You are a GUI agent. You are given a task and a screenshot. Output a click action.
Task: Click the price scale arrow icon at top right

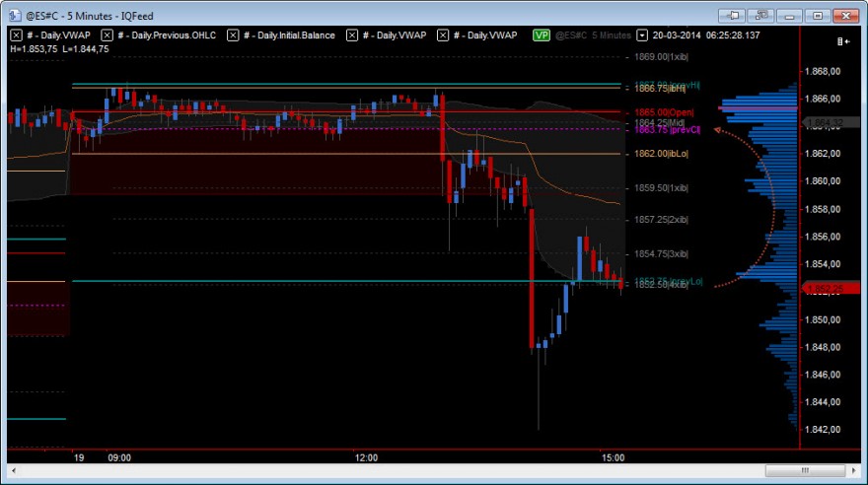(x=843, y=41)
